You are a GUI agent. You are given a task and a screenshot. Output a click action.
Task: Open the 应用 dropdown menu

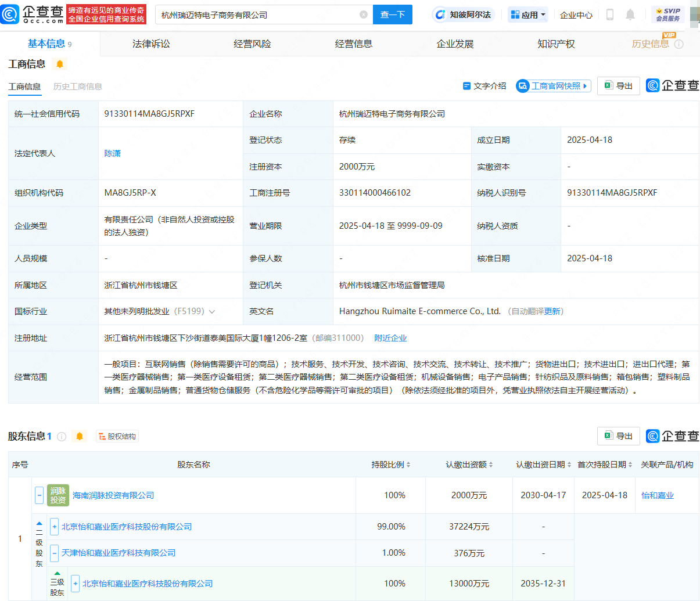click(528, 15)
